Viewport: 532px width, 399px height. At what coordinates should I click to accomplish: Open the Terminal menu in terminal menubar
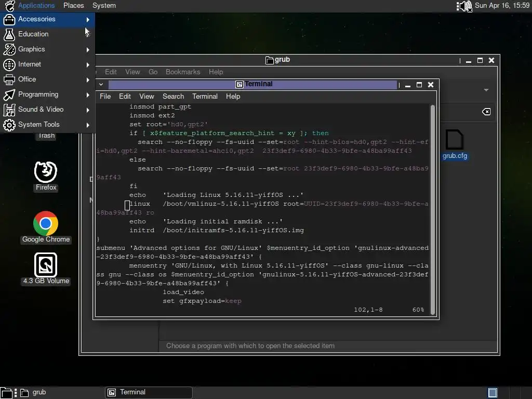pos(205,96)
